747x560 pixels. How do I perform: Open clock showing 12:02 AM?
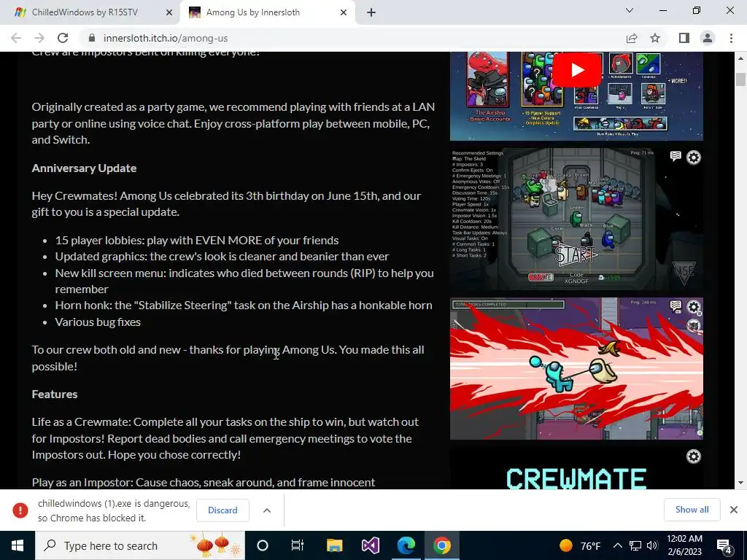[684, 545]
